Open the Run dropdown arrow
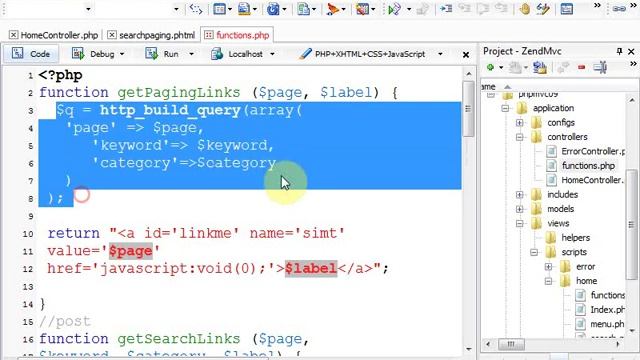This screenshot has height=360, width=640. click(191, 54)
